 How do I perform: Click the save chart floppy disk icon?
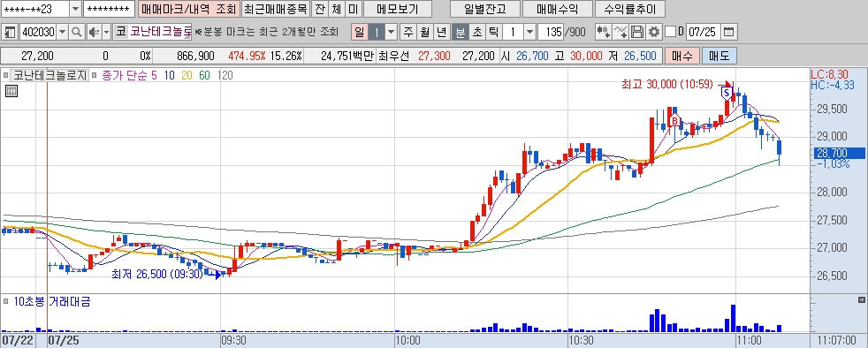point(637,32)
